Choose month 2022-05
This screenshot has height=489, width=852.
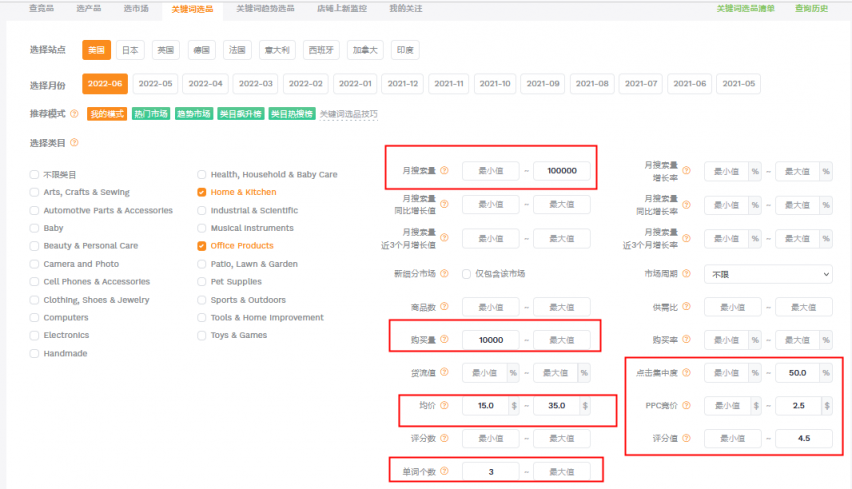(155, 84)
